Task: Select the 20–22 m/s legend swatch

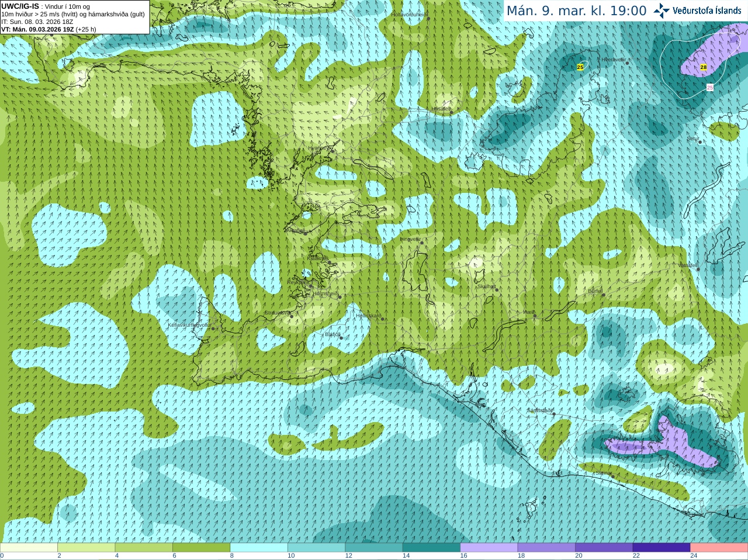Action: (604, 548)
